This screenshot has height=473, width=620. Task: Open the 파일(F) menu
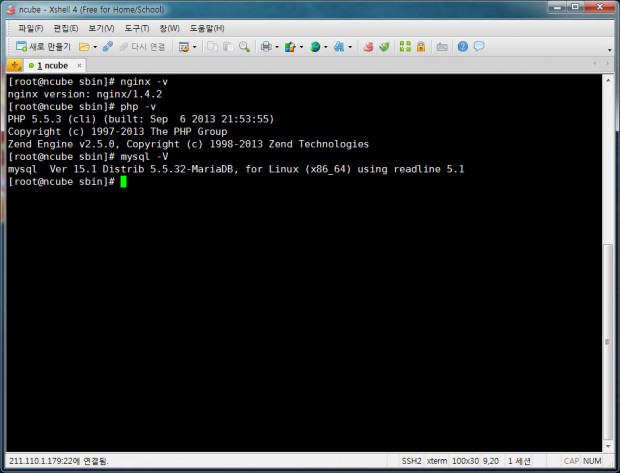[31, 28]
